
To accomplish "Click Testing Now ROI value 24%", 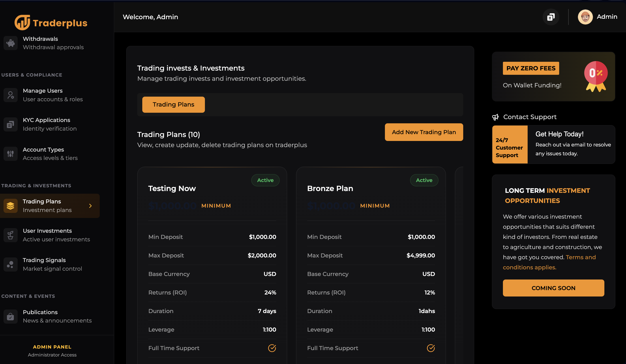I will [270, 293].
